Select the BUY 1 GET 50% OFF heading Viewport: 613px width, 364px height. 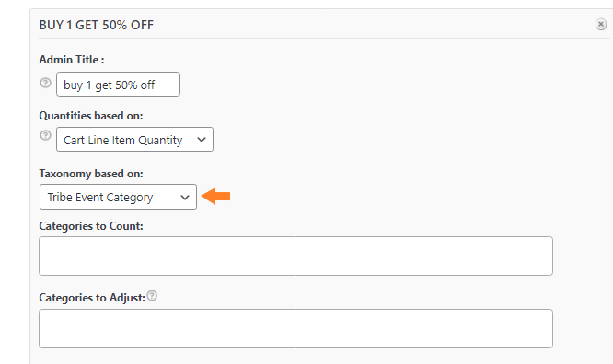[96, 25]
